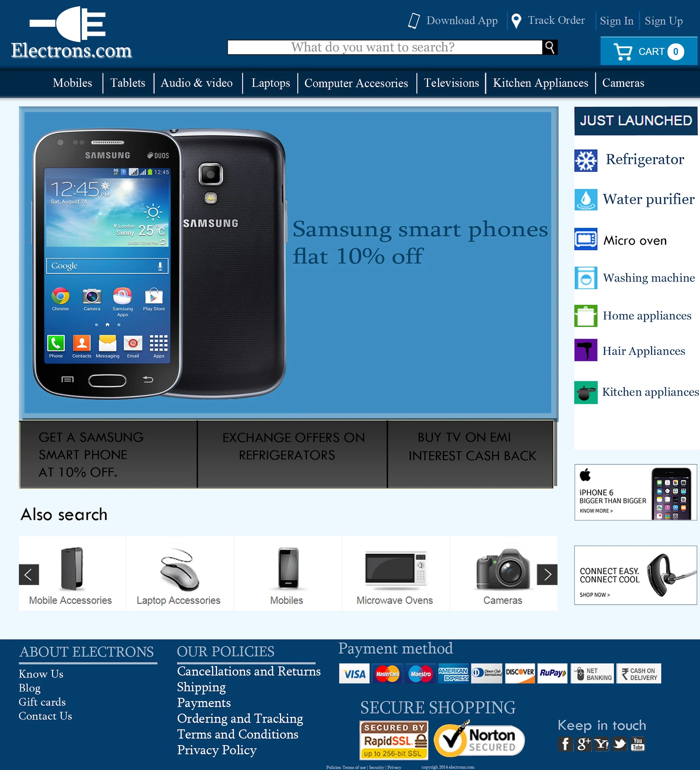
Task: Open the shopping cart
Action: pyautogui.click(x=649, y=51)
